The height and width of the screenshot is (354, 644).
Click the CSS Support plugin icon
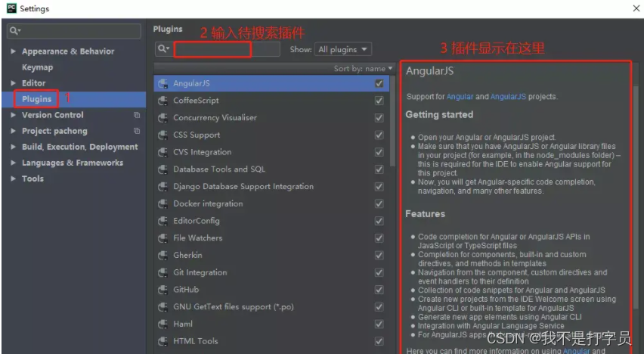coord(163,135)
